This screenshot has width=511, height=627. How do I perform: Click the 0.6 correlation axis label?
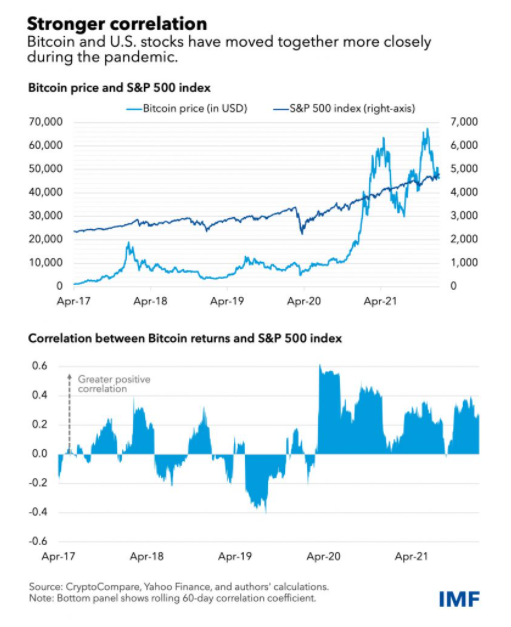click(40, 366)
